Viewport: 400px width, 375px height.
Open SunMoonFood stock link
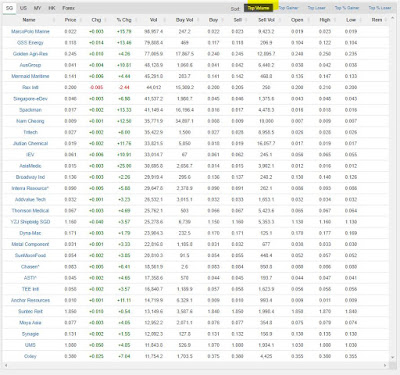(x=30, y=255)
